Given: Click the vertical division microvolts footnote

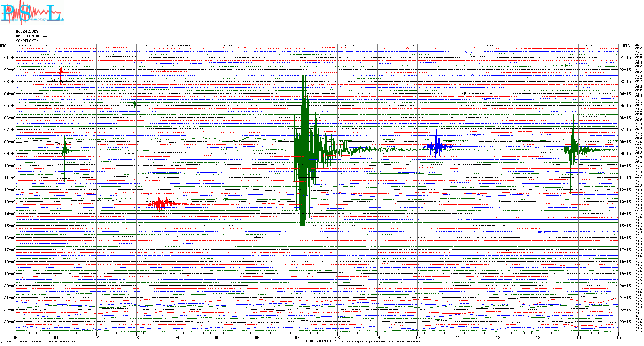Looking at the screenshot, I should pyautogui.click(x=41, y=342).
